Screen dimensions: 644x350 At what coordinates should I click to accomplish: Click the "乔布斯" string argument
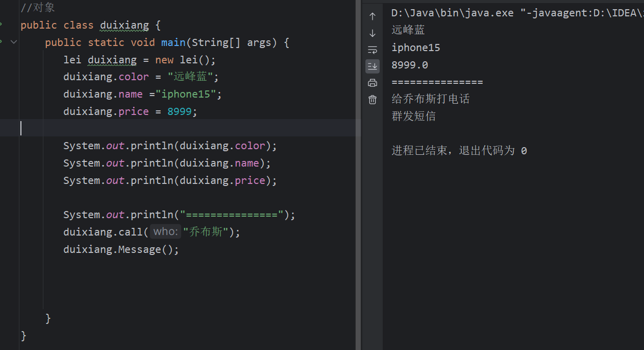[206, 232]
